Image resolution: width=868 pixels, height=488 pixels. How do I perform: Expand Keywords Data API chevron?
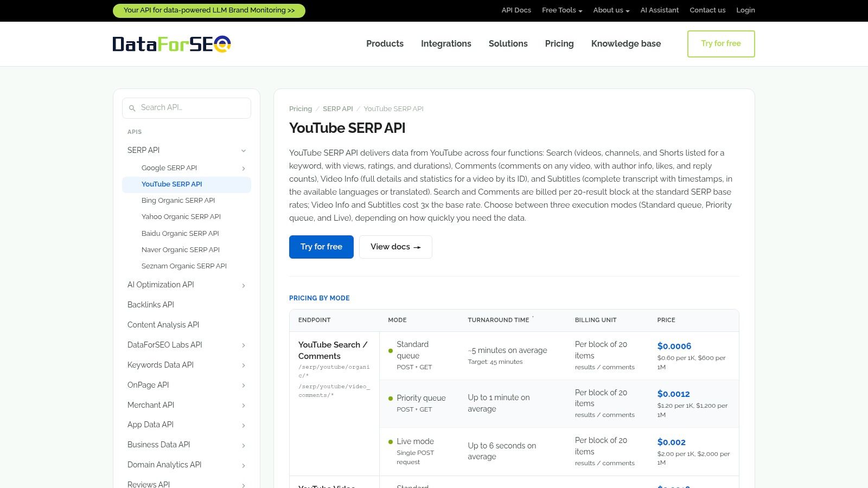pos(244,365)
